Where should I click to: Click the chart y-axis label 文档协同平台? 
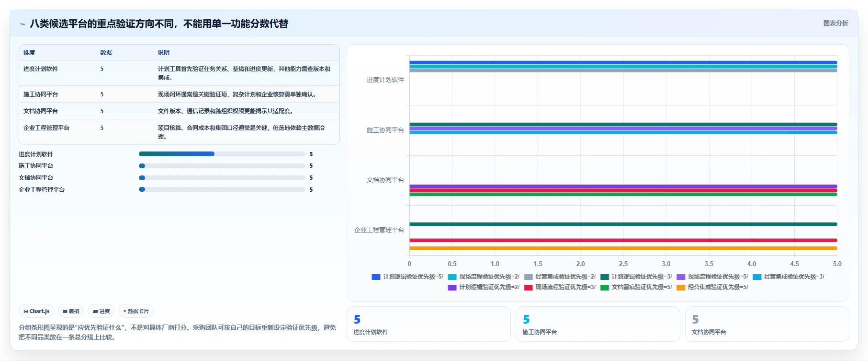[385, 180]
